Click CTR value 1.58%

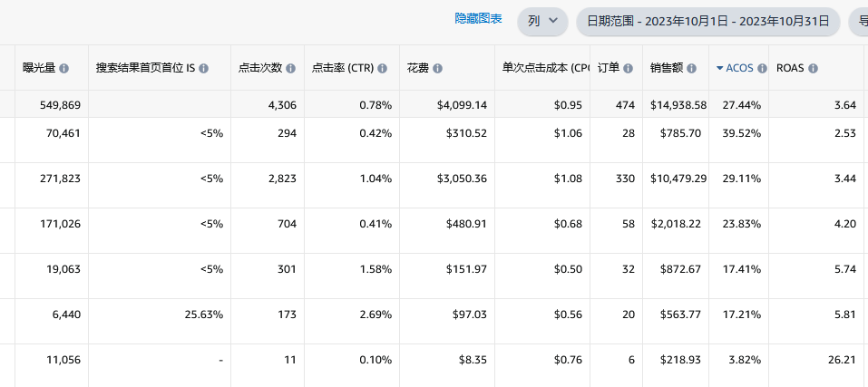pos(377,269)
